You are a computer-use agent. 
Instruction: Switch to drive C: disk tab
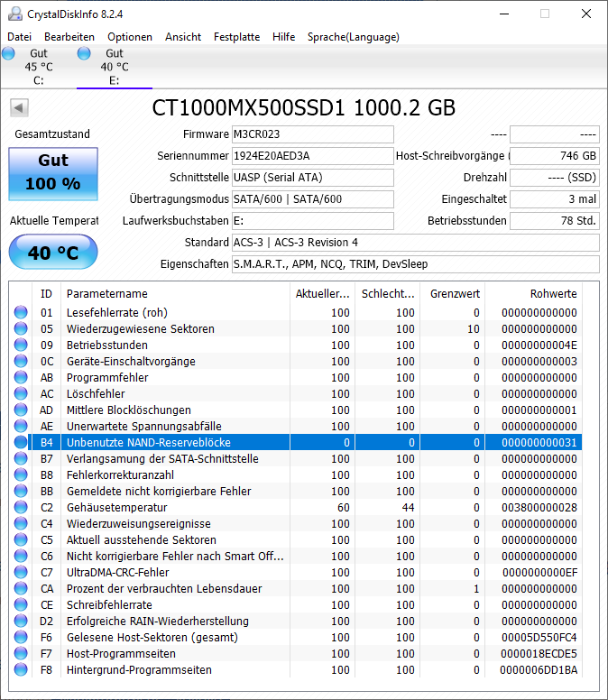39,67
